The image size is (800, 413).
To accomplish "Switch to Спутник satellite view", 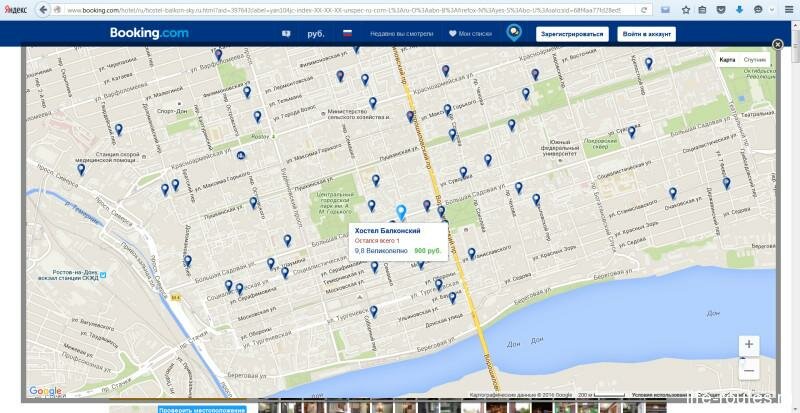I will [x=755, y=60].
